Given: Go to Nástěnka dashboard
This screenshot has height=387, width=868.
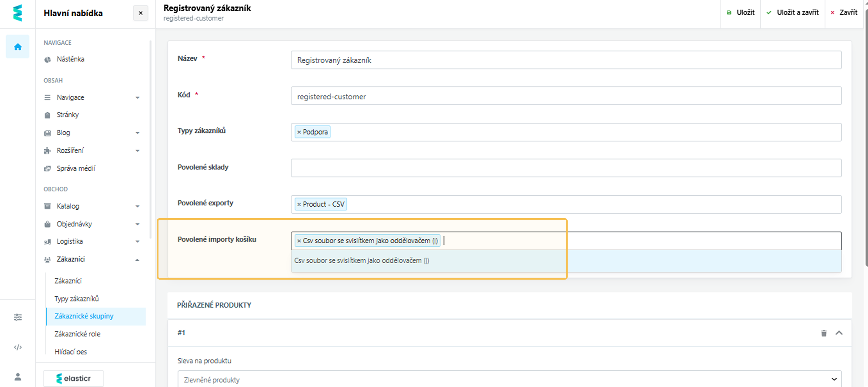Looking at the screenshot, I should [x=70, y=59].
